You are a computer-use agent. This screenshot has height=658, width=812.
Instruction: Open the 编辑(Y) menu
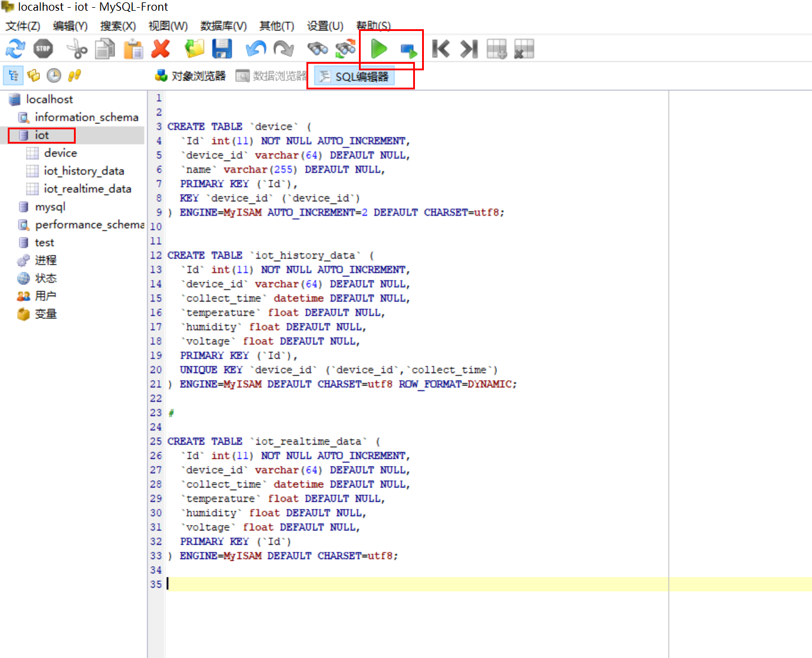70,26
